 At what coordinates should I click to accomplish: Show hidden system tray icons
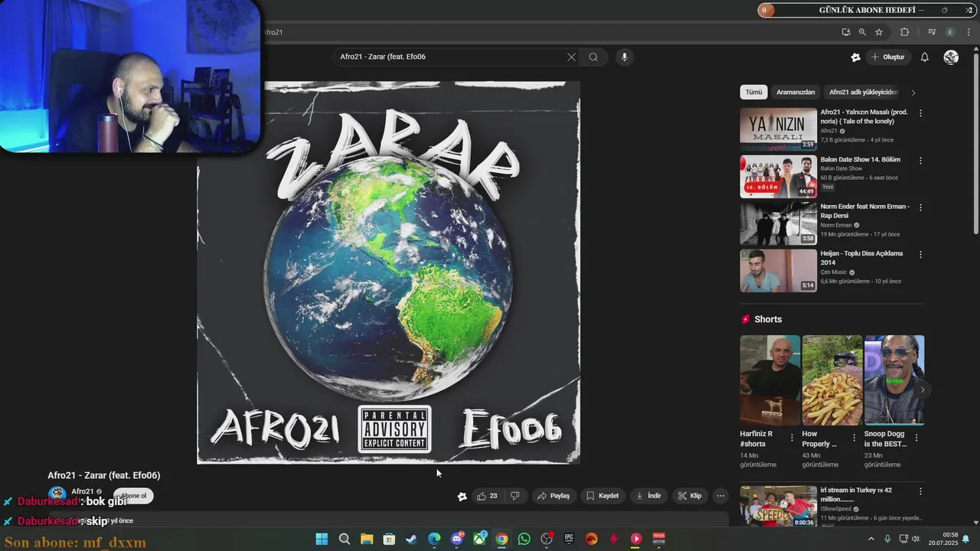[x=871, y=539]
